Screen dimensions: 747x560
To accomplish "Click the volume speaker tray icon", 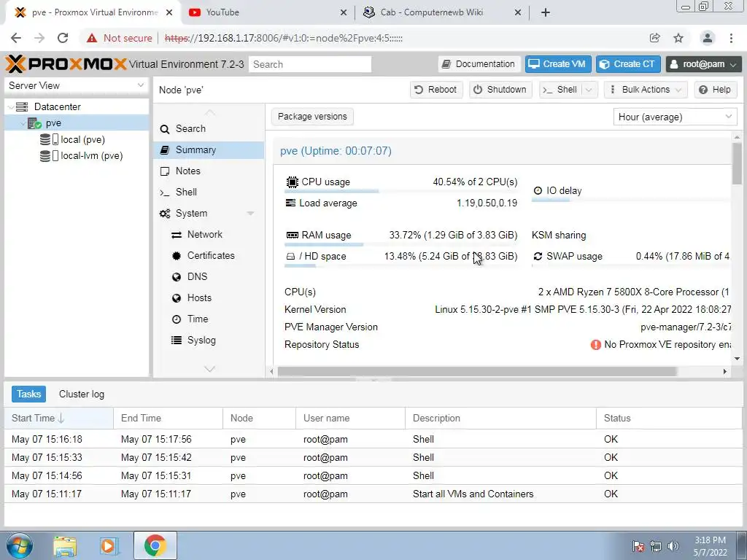I will pos(673,546).
